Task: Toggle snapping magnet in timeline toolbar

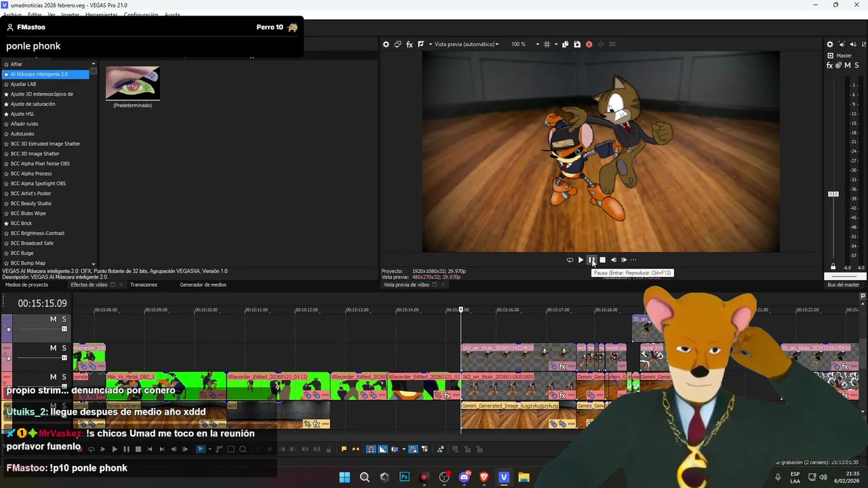Action: [x=371, y=449]
